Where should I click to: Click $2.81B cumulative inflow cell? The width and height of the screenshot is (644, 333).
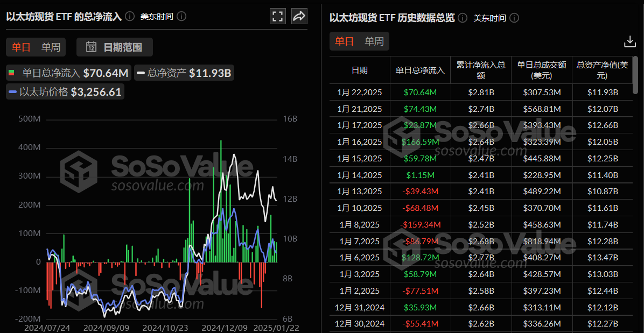[x=481, y=93]
